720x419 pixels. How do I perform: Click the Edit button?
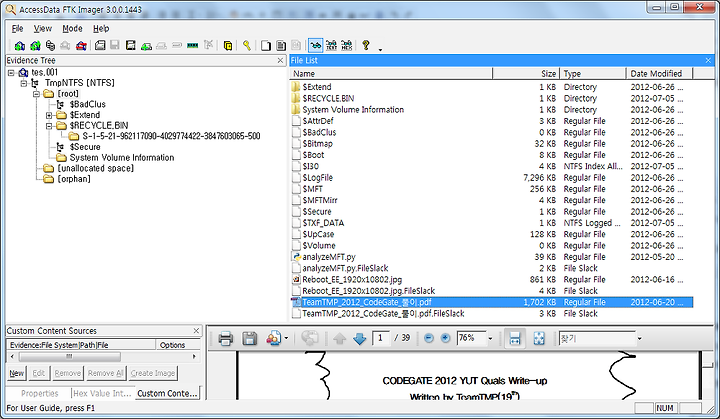39,373
